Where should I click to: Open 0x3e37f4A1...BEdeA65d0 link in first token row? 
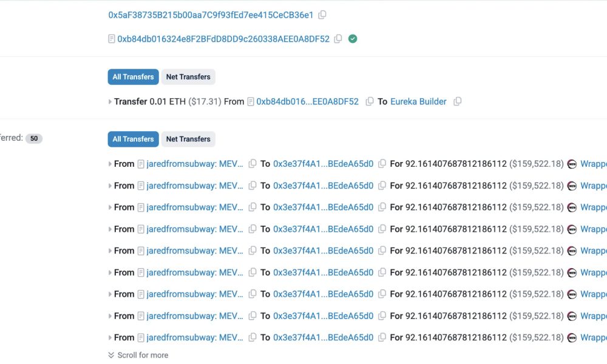pos(324,164)
